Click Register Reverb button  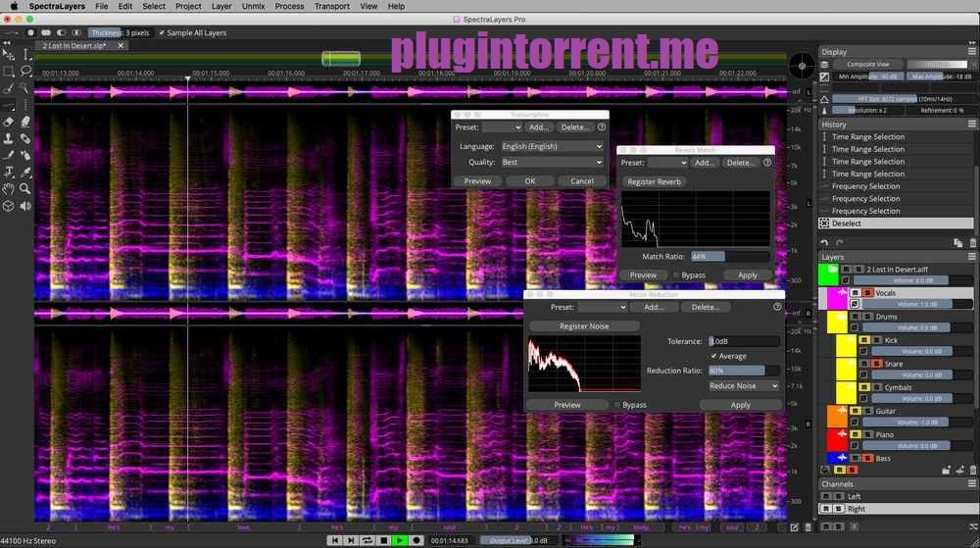click(655, 181)
